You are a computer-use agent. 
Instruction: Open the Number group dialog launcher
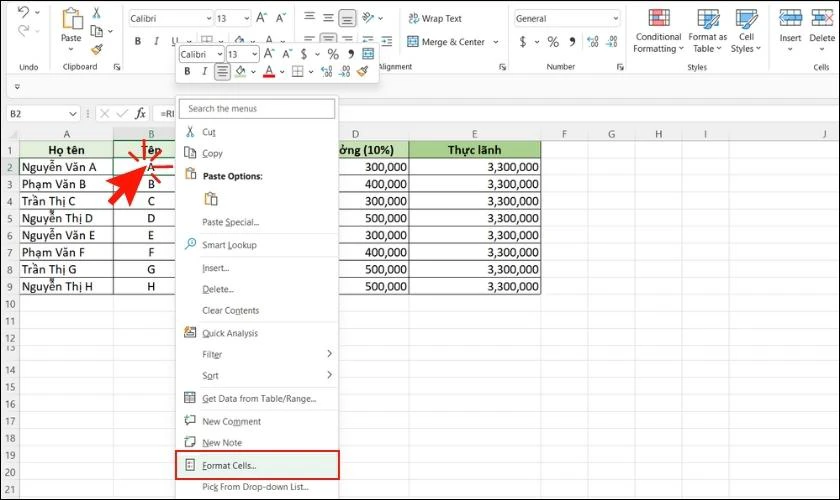pos(620,67)
